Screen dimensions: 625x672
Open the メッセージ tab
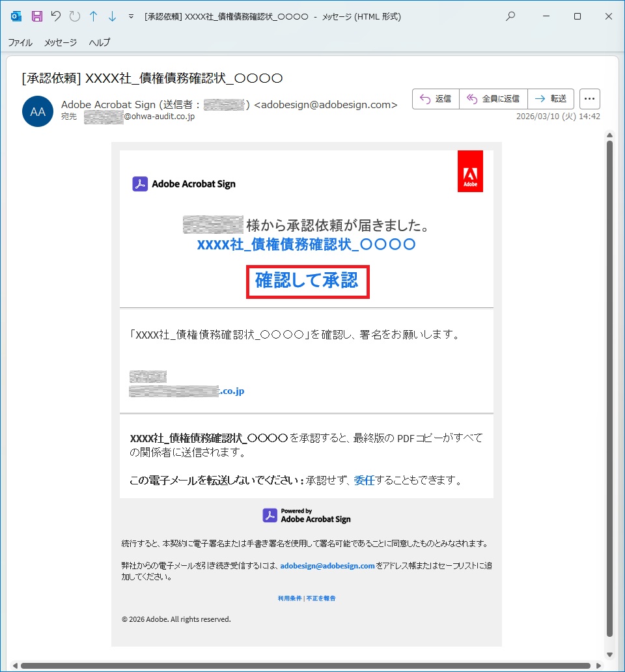[61, 42]
